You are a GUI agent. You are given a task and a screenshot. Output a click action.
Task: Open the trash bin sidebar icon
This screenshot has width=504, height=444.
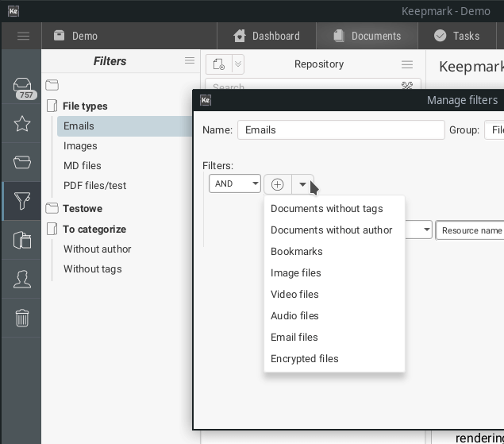22,318
